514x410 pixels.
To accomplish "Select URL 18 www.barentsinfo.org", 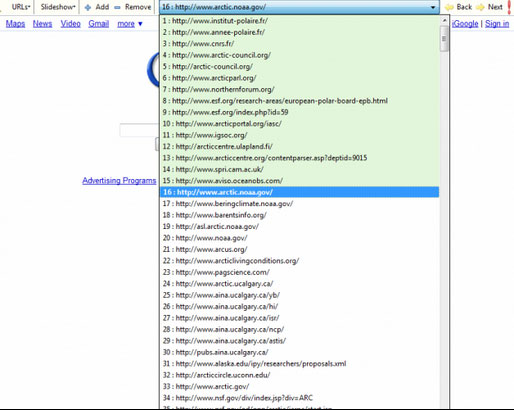I will click(299, 215).
